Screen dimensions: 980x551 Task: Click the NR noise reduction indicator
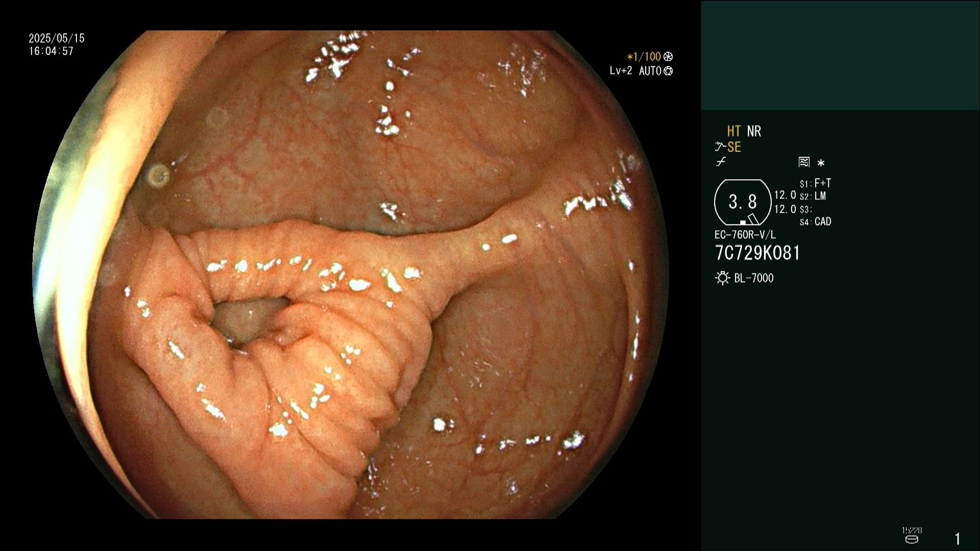click(x=754, y=132)
